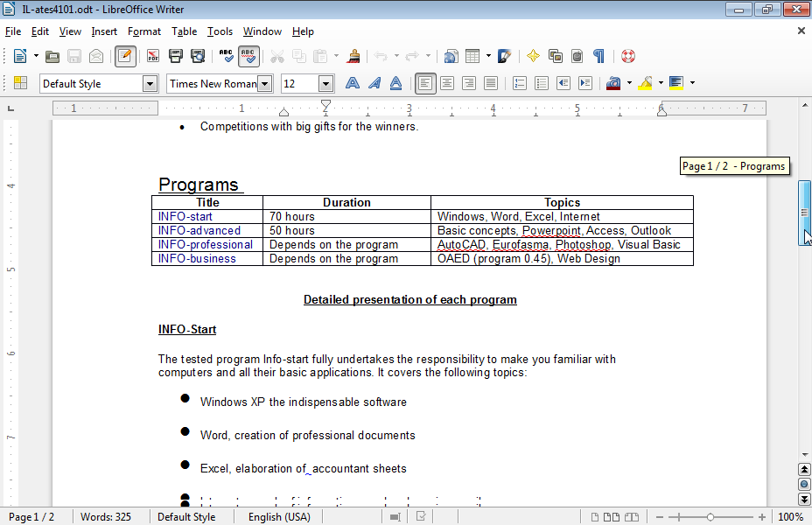Viewport: 812px width, 525px height.
Task: Select the Clone Formatting paintbrush
Action: click(353, 56)
